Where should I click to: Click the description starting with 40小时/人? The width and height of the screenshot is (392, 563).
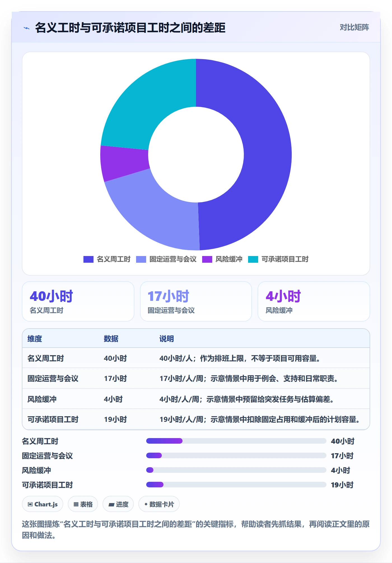click(x=240, y=358)
